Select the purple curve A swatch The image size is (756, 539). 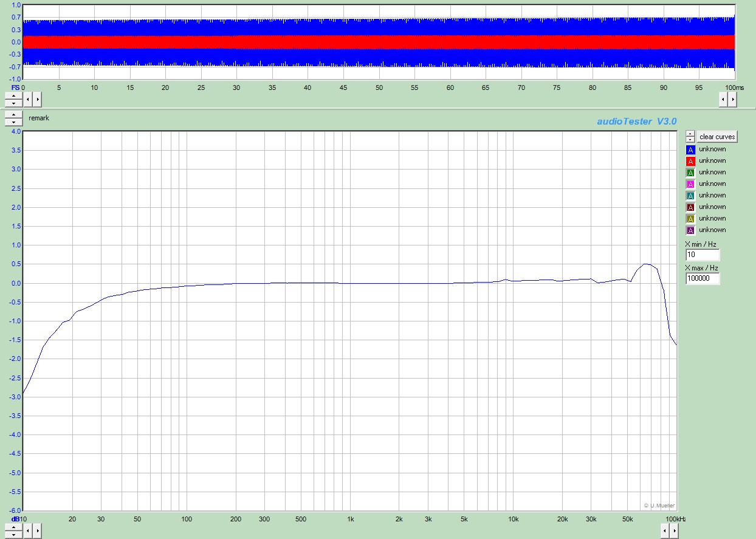coord(690,230)
